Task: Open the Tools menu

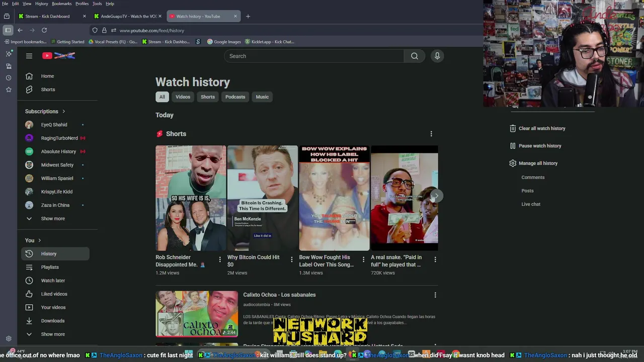Action: [97, 4]
